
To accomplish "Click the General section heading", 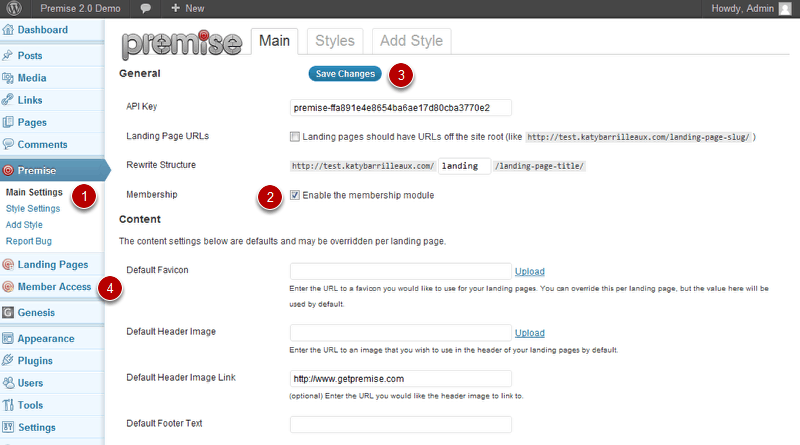I will pos(140,73).
